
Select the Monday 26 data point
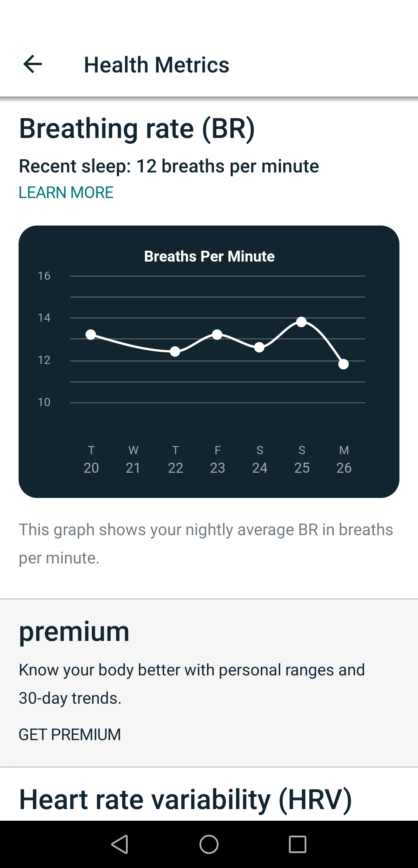[343, 364]
